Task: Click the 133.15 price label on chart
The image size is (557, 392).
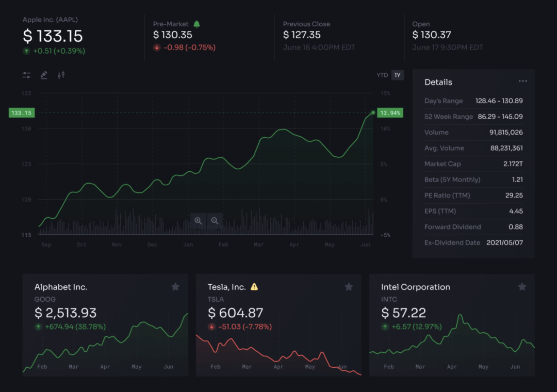Action: click(x=22, y=113)
